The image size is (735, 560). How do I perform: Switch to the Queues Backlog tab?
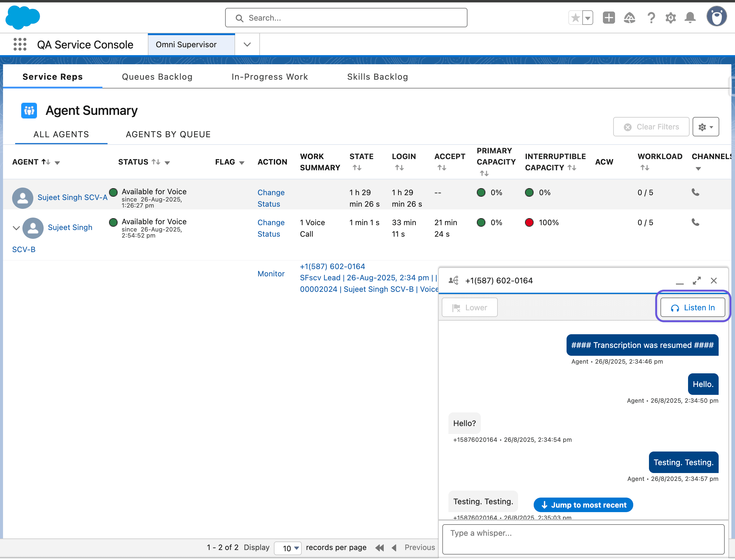pos(157,77)
